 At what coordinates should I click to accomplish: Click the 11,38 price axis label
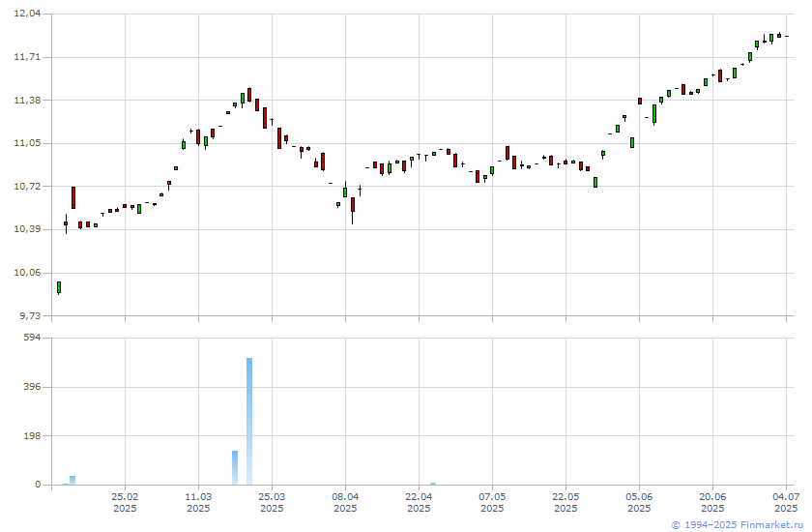pyautogui.click(x=27, y=100)
